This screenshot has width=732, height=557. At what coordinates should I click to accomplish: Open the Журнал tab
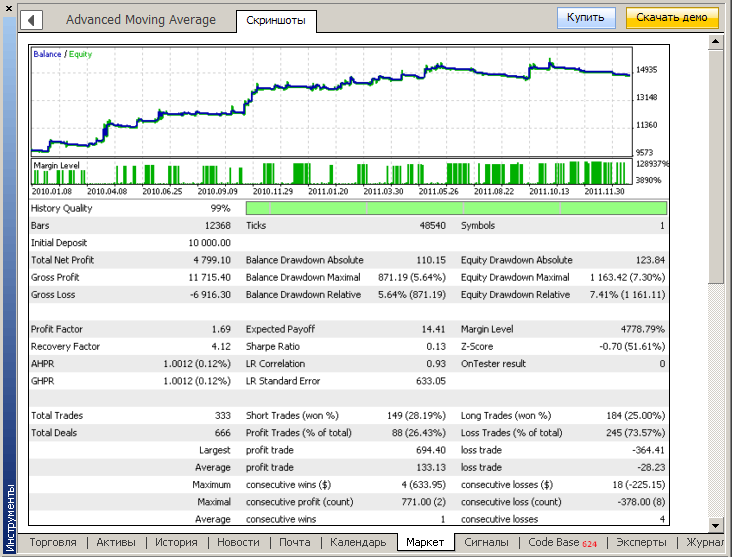(x=704, y=542)
